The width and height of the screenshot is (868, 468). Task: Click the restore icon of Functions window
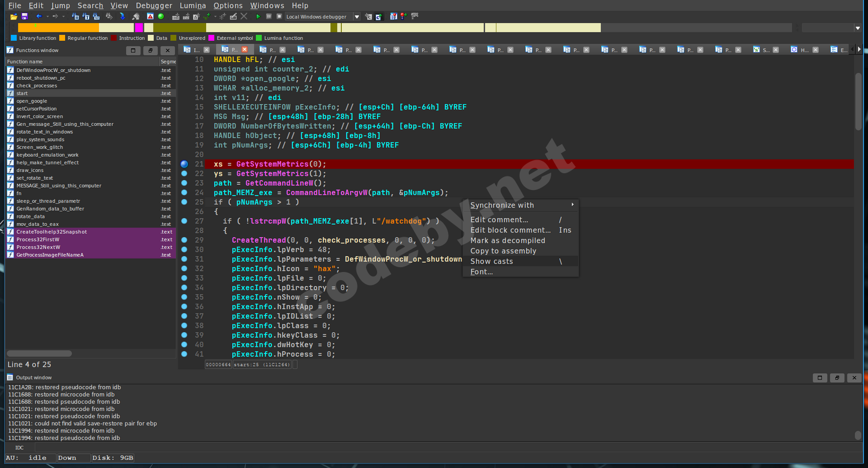click(151, 50)
